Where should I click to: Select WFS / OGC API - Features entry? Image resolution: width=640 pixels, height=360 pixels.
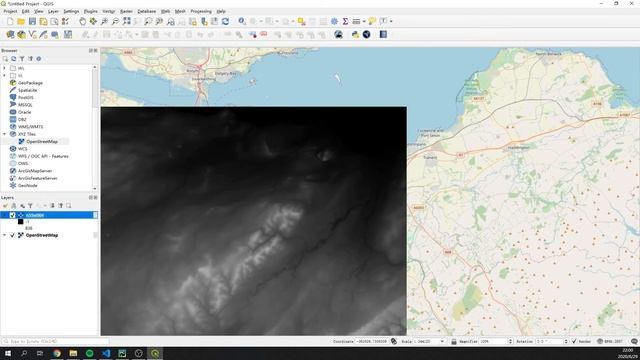43,156
